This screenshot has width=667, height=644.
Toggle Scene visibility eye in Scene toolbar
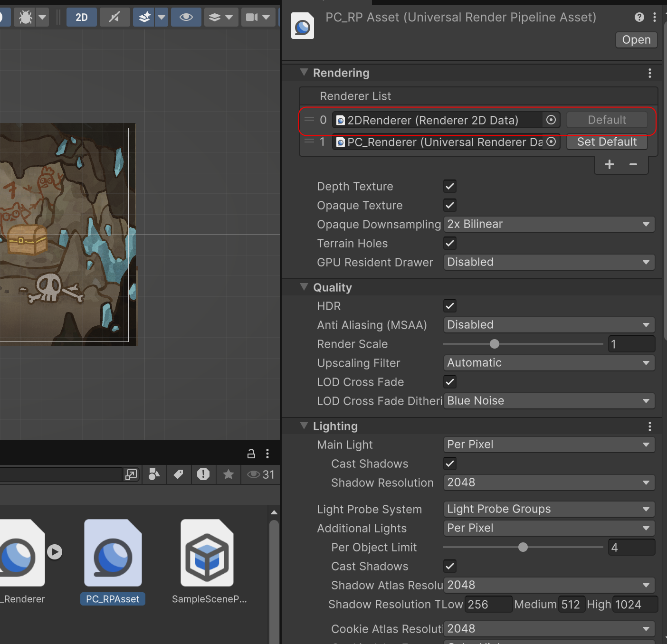click(x=186, y=18)
